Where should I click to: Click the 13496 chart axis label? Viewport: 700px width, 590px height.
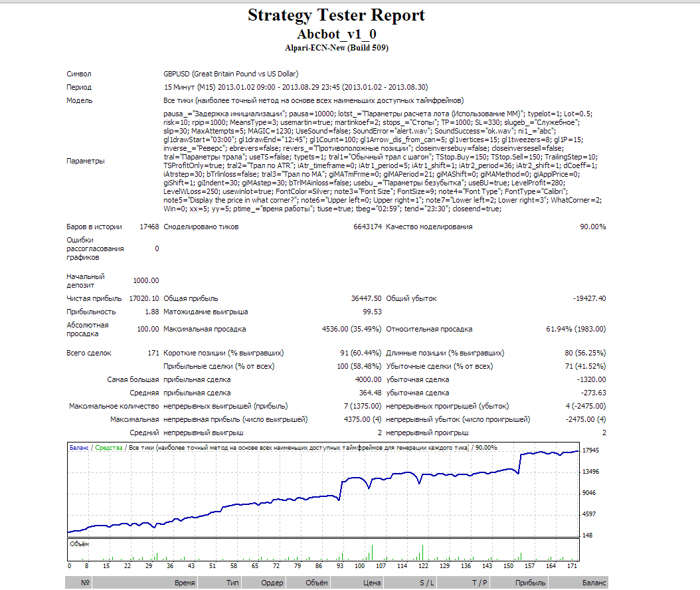pyautogui.click(x=590, y=472)
